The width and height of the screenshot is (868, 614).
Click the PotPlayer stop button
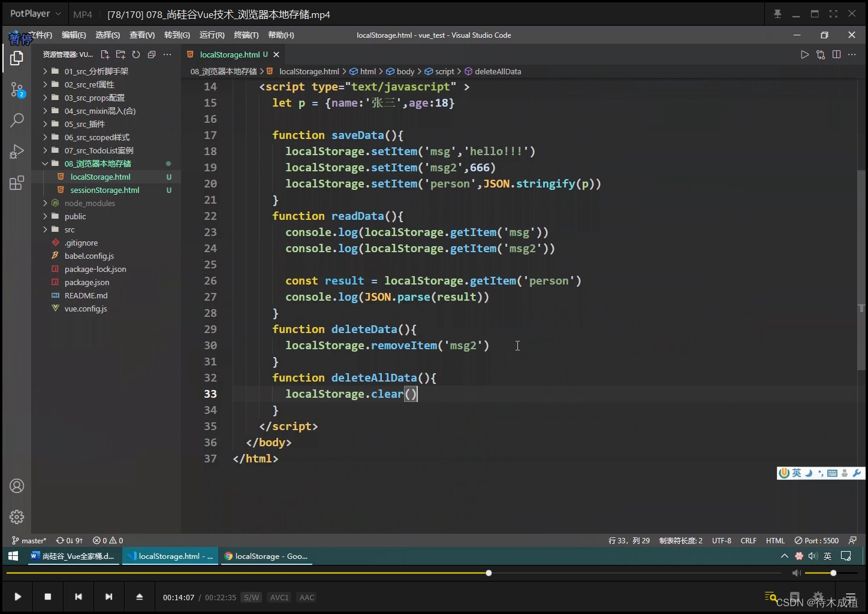[48, 597]
